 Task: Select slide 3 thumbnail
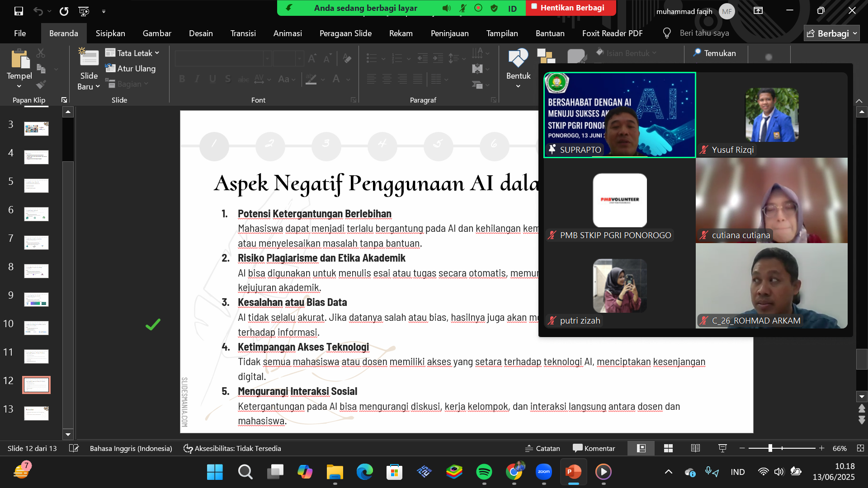(x=36, y=129)
